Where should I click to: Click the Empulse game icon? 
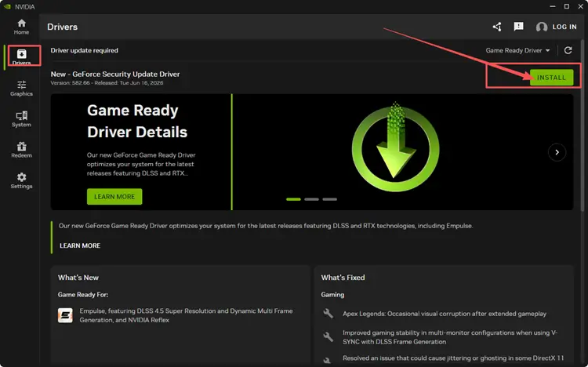point(65,315)
